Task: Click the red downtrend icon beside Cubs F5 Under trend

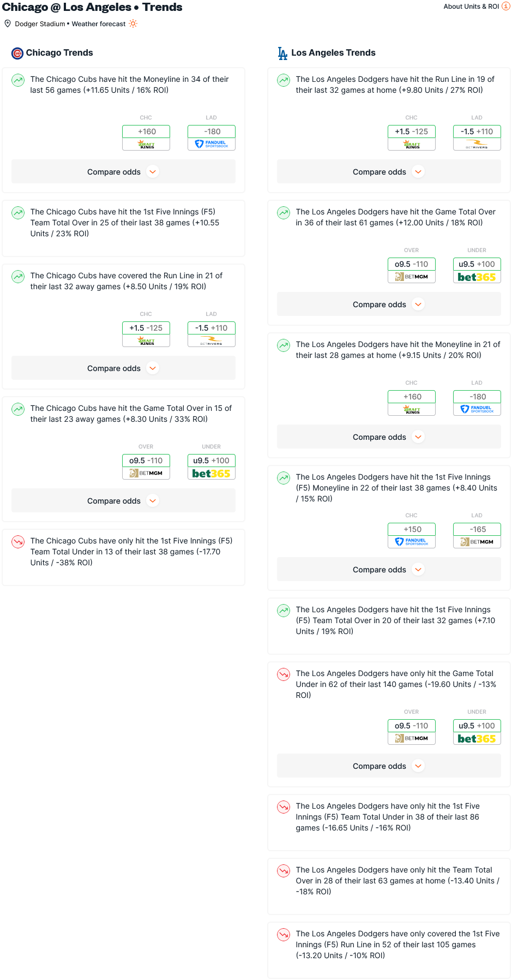Action: (x=18, y=541)
